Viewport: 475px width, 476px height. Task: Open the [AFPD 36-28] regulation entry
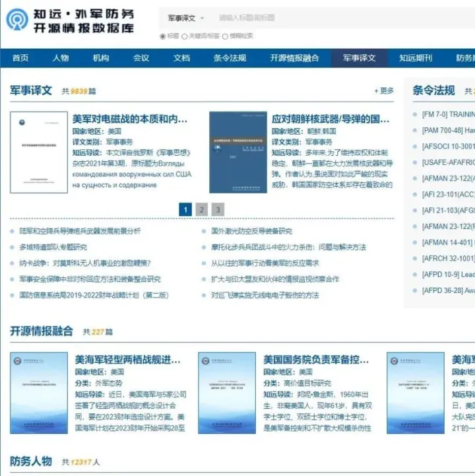449,290
